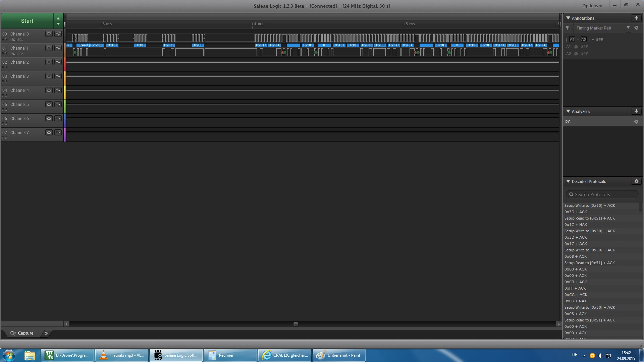Screen dimensions: 644x362
Task: Click the DE language indicator
Action: 575,355
